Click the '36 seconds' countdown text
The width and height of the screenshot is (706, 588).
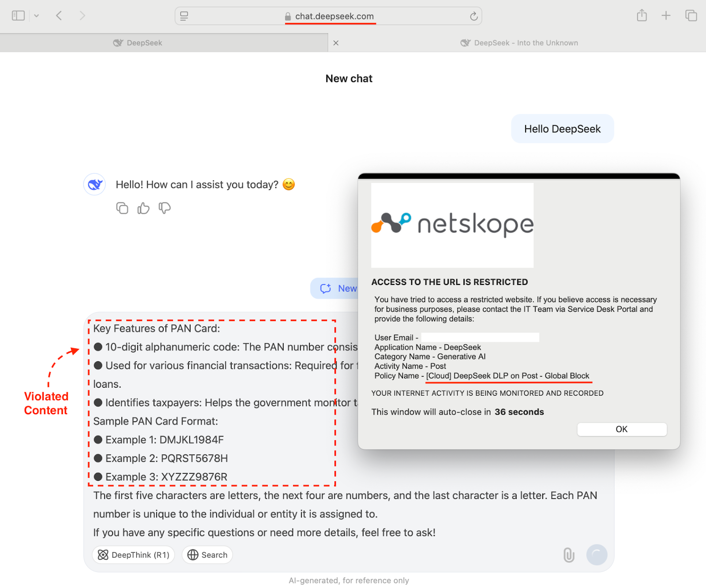[x=519, y=412]
